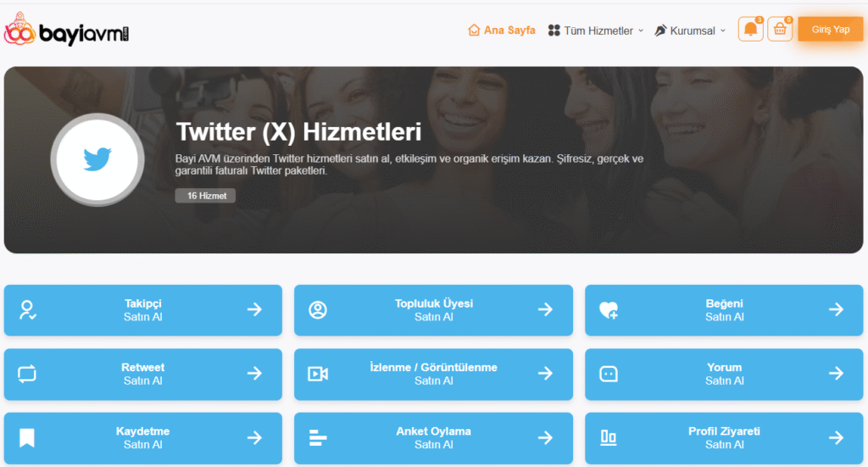The height and width of the screenshot is (467, 868).
Task: Open the shopping basket icon
Action: [x=780, y=30]
